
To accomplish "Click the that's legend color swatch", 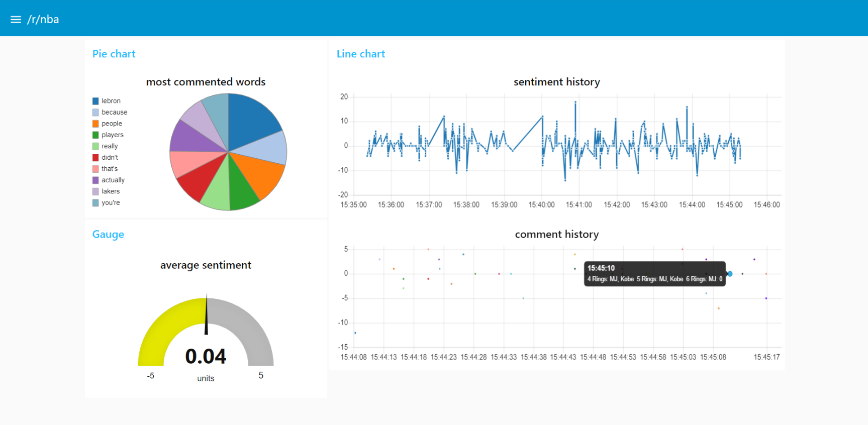I will pos(95,169).
